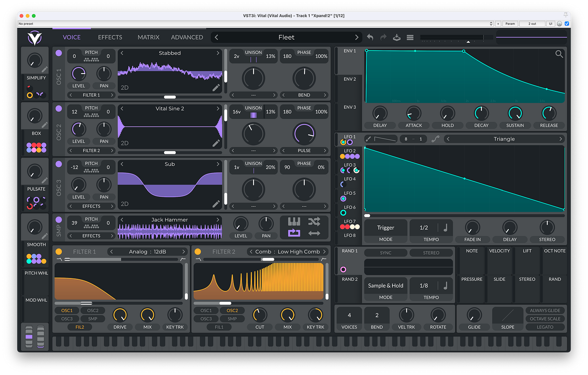This screenshot has width=588, height=375.
Task: Next wavetable after Stabbed
Action: tap(218, 53)
